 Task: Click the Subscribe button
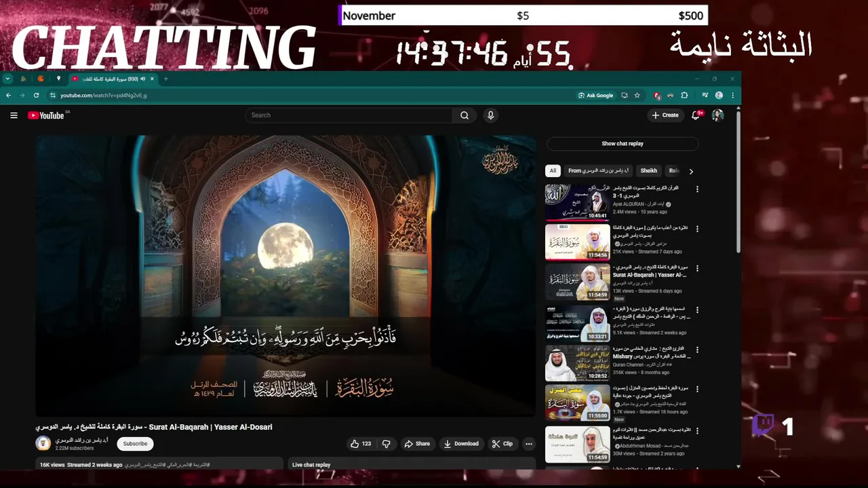pos(135,444)
